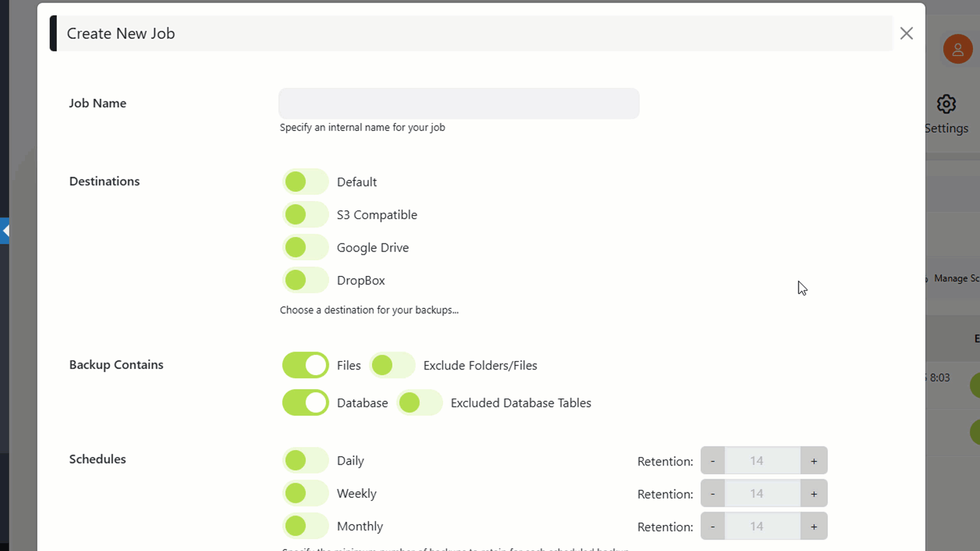Close the Create New Job dialog
Viewport: 980px width, 551px height.
[906, 33]
